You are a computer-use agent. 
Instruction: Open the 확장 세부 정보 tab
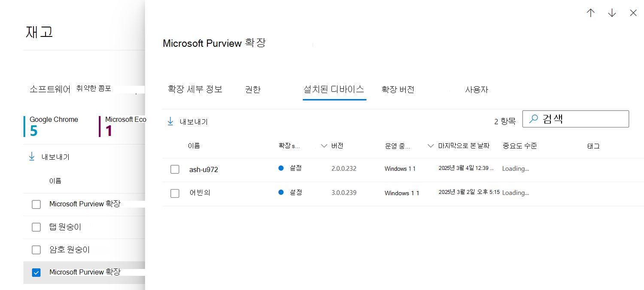tap(195, 89)
